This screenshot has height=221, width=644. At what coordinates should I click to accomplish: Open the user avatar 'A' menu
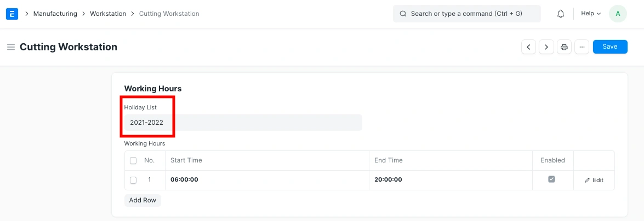(x=618, y=14)
